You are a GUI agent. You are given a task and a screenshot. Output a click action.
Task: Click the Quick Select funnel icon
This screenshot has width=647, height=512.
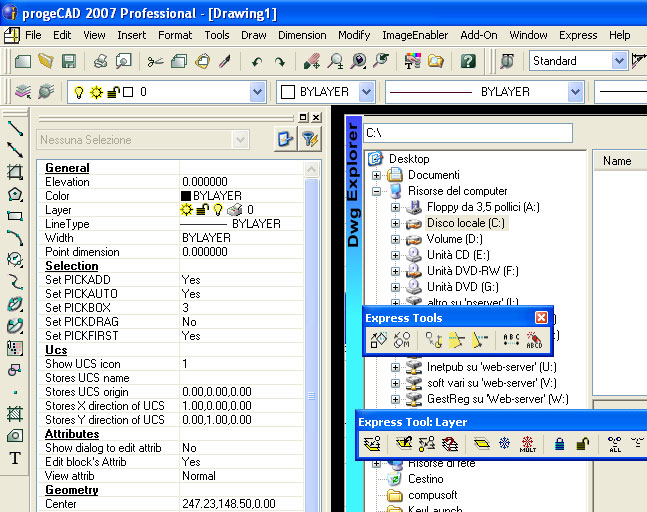(x=309, y=140)
